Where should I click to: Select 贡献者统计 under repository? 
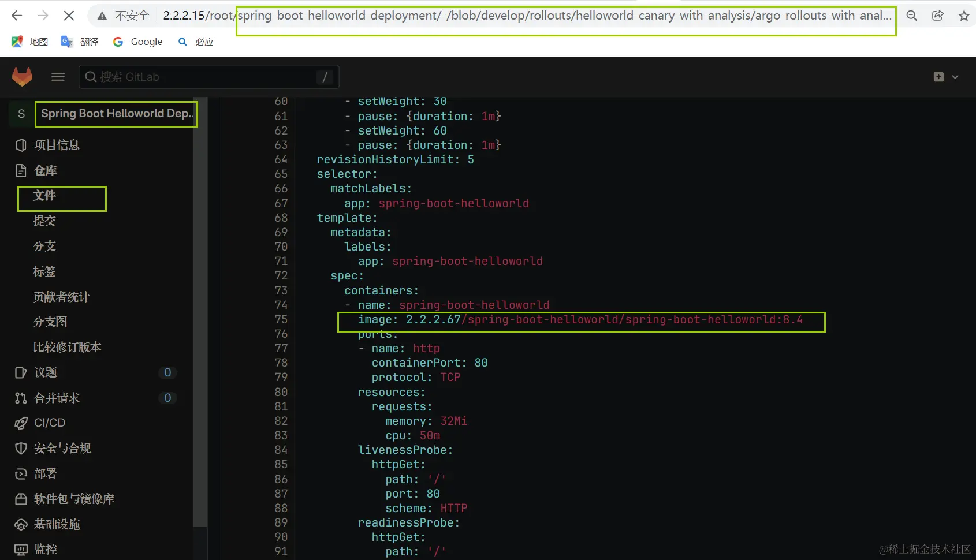click(x=61, y=297)
